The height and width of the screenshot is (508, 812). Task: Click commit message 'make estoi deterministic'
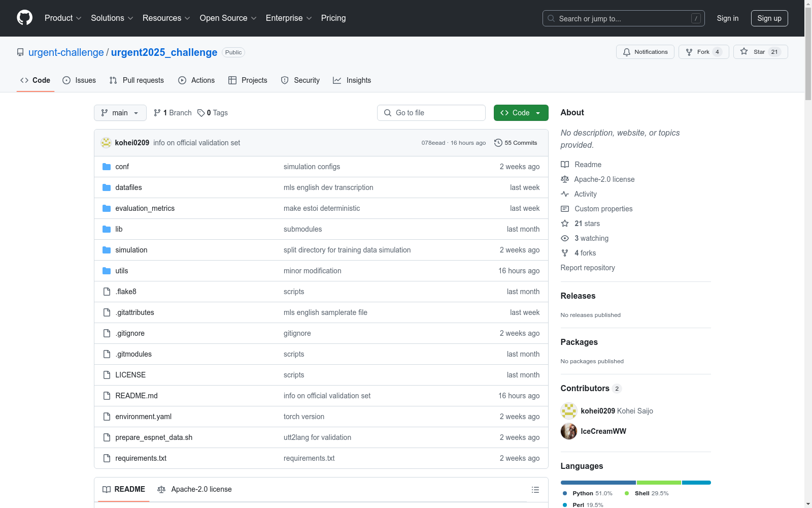click(322, 208)
